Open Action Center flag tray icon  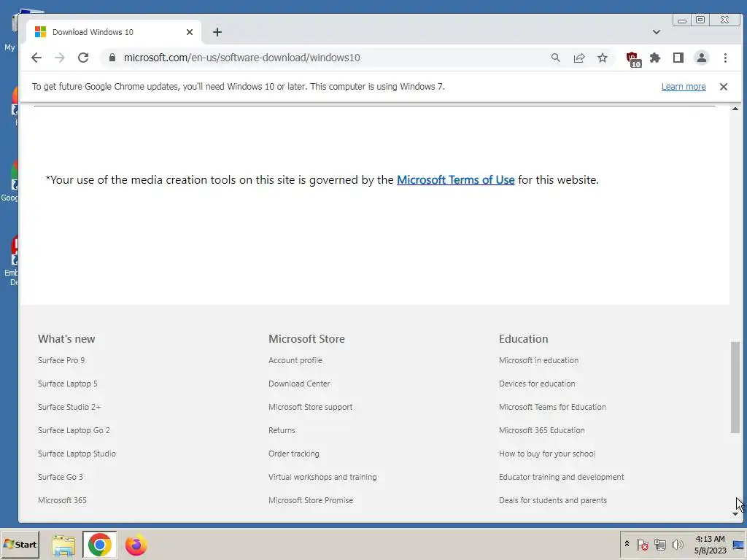(642, 544)
